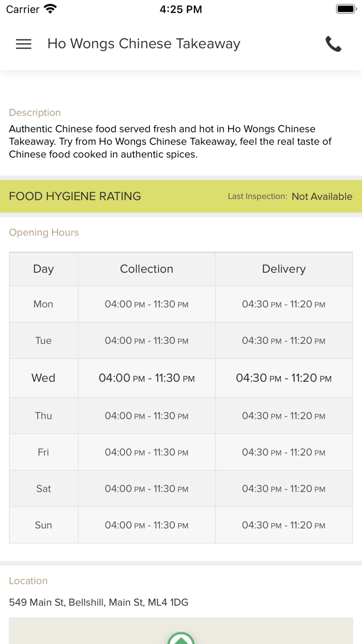362x644 pixels.
Task: Click the Day column header
Action: click(43, 269)
